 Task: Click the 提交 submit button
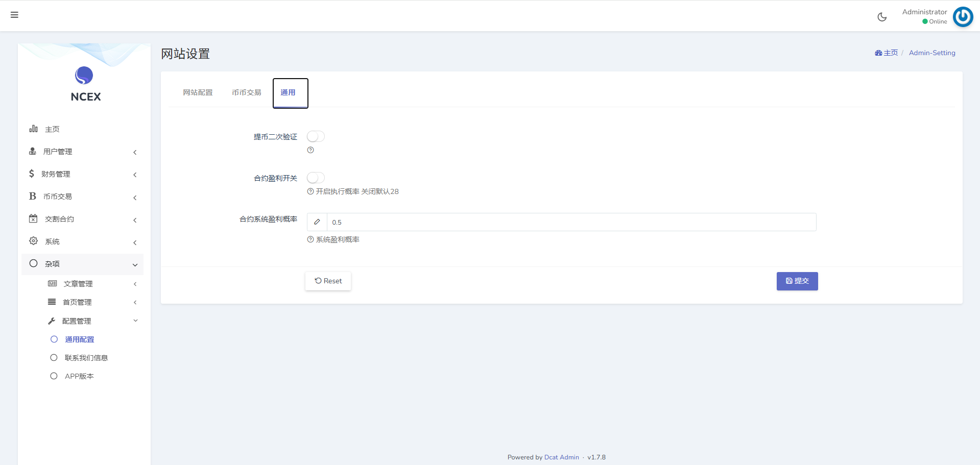(797, 281)
